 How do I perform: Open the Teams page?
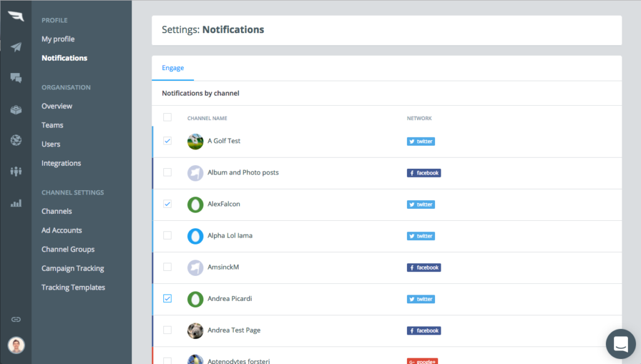point(53,125)
